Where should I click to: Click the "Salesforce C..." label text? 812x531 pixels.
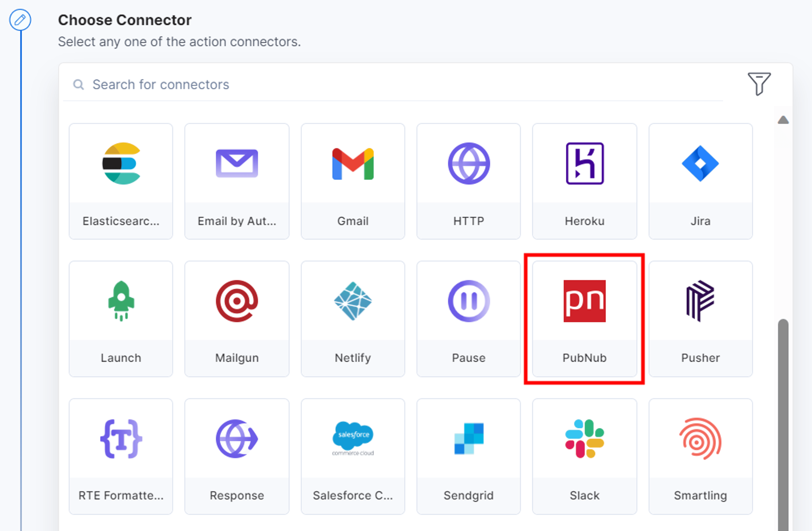click(x=353, y=495)
